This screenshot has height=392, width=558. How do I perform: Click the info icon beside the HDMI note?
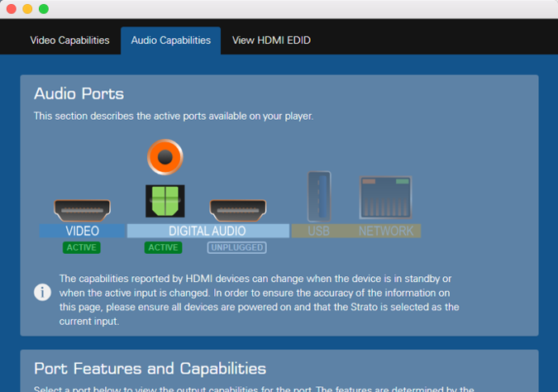42,293
